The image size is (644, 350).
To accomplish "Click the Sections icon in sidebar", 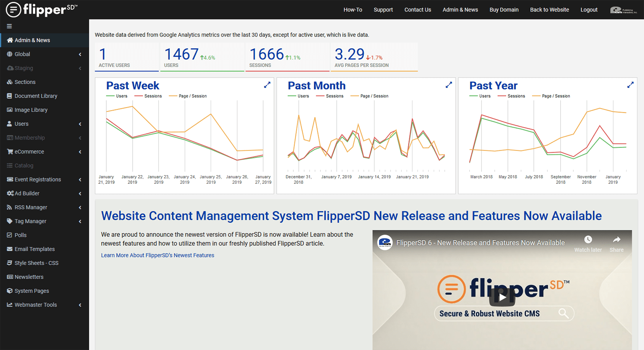I will tap(10, 82).
